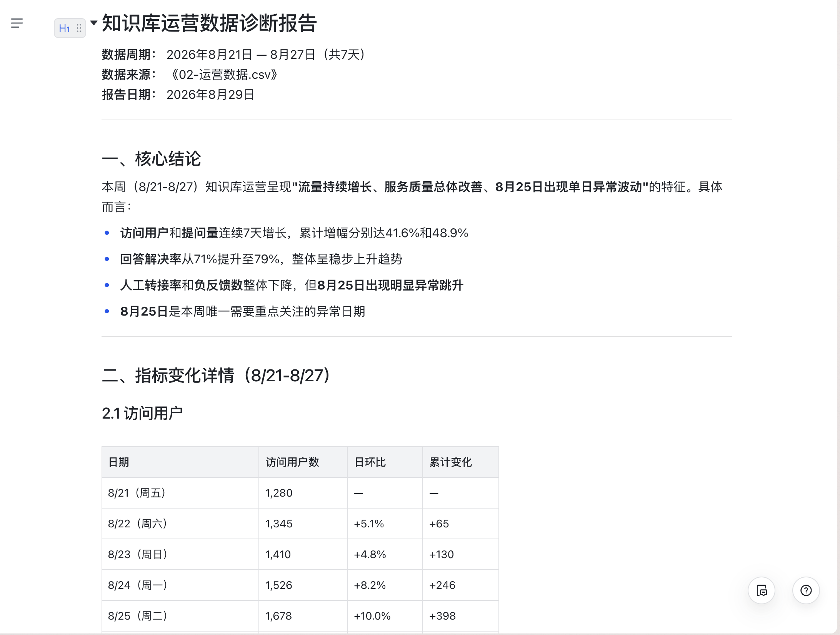Click the table cell showing 1,526
This screenshot has width=840, height=635.
click(303, 585)
